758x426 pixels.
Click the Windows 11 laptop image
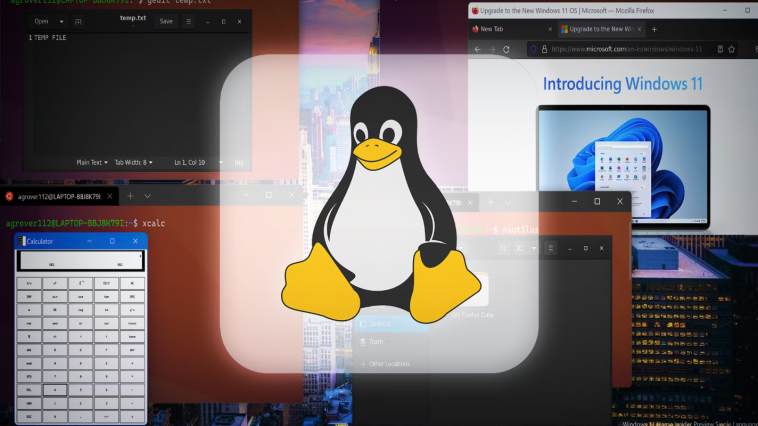623,167
